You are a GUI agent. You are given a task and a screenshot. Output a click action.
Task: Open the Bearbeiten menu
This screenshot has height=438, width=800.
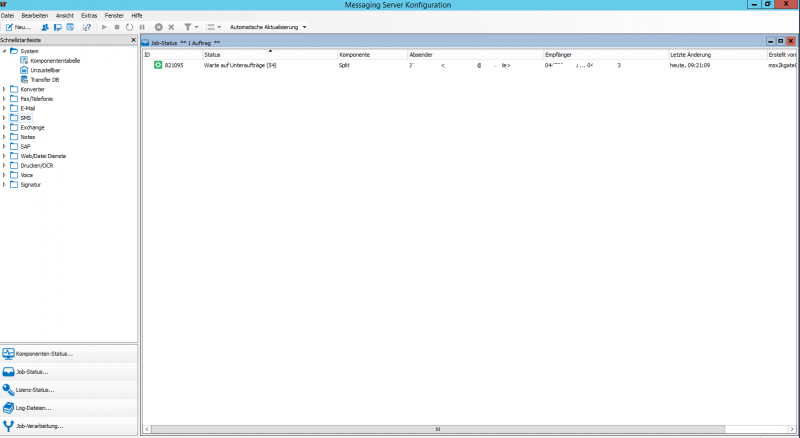tap(34, 16)
